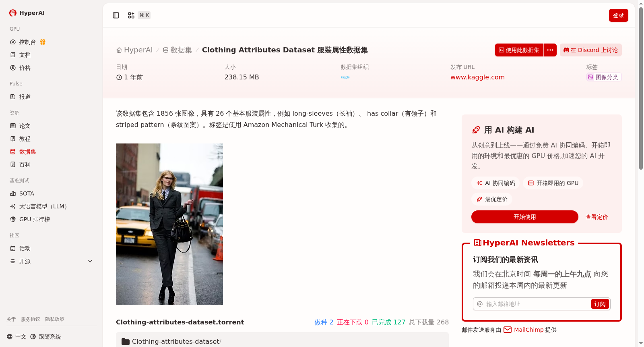Screen dimensions: 644x347
Task: Open the www.kaggle.com link
Action: (477, 77)
